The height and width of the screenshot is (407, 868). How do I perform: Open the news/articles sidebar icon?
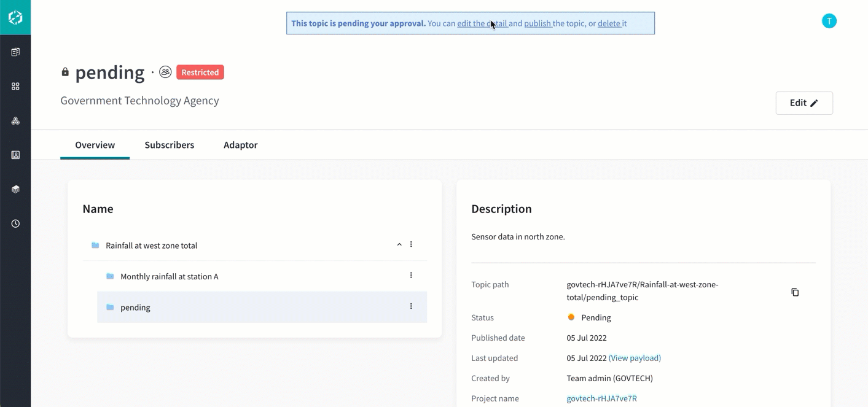[15, 52]
